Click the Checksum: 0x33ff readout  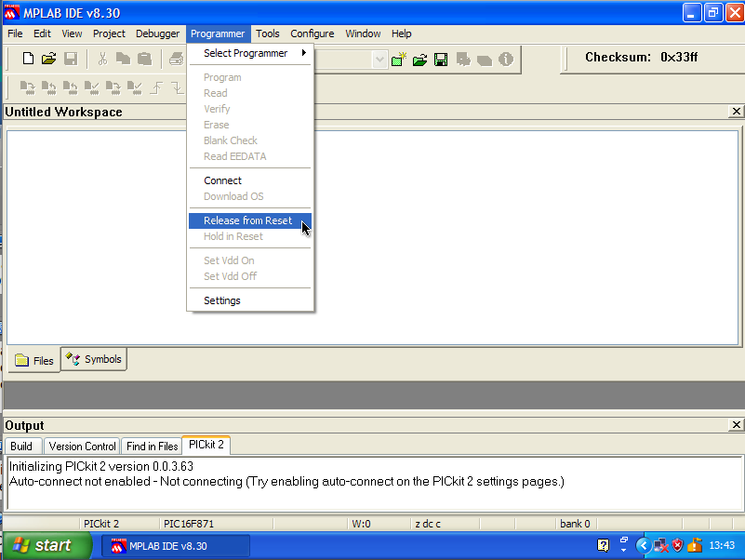(641, 57)
